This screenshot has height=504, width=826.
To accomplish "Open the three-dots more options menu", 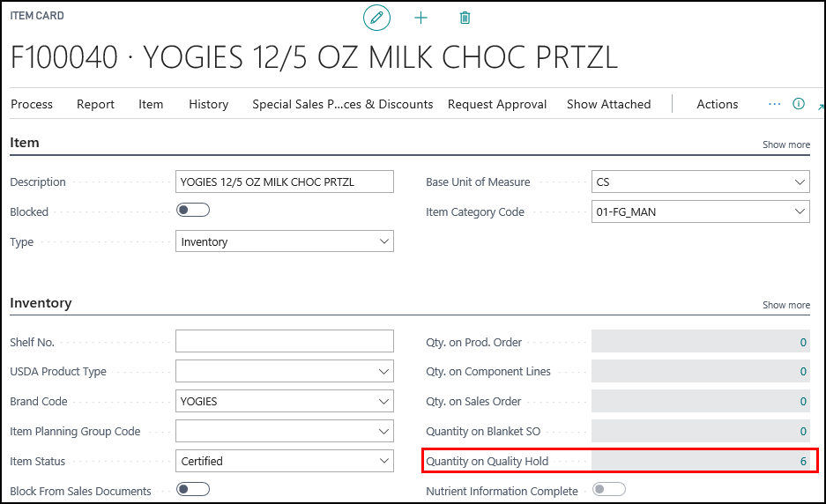I will click(774, 104).
